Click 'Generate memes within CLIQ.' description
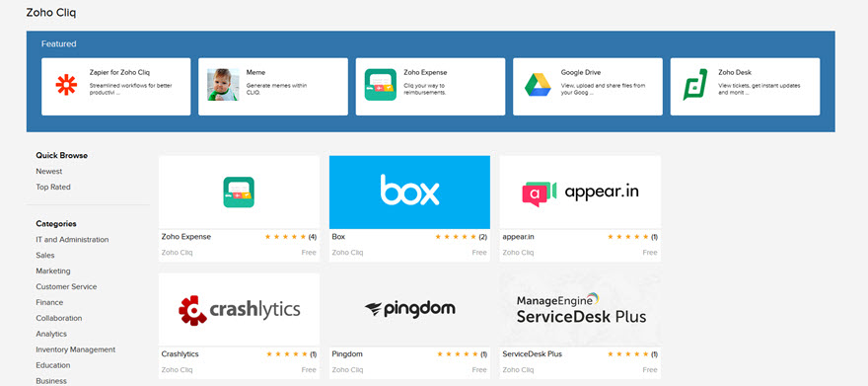This screenshot has width=868, height=386. tap(277, 89)
